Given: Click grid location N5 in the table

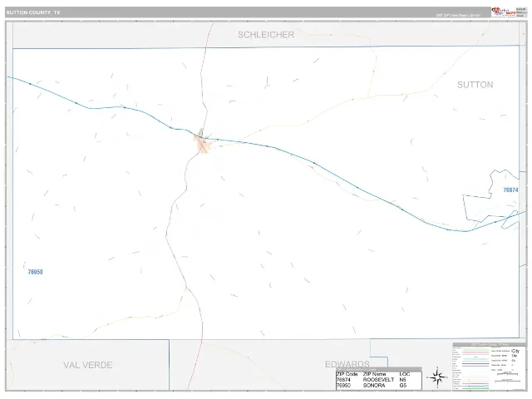Looking at the screenshot, I should pyautogui.click(x=402, y=380).
